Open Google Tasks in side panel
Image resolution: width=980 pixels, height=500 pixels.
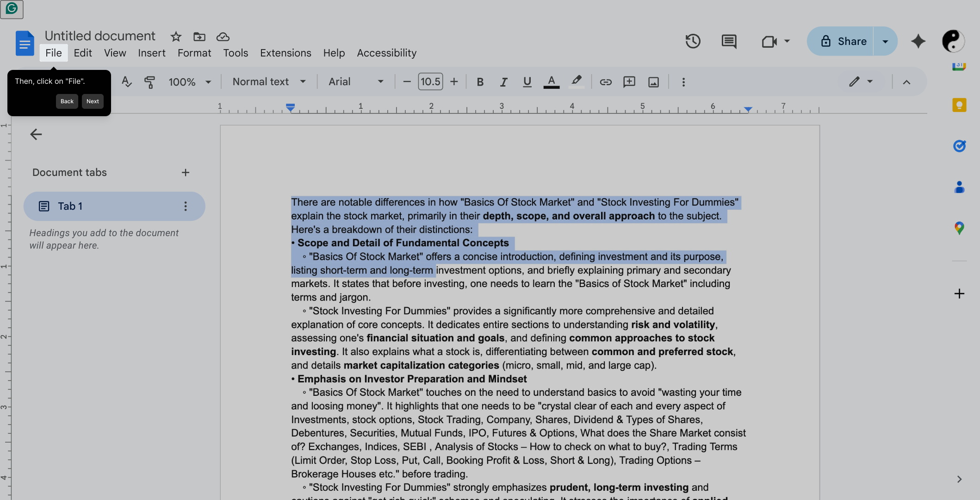point(959,146)
